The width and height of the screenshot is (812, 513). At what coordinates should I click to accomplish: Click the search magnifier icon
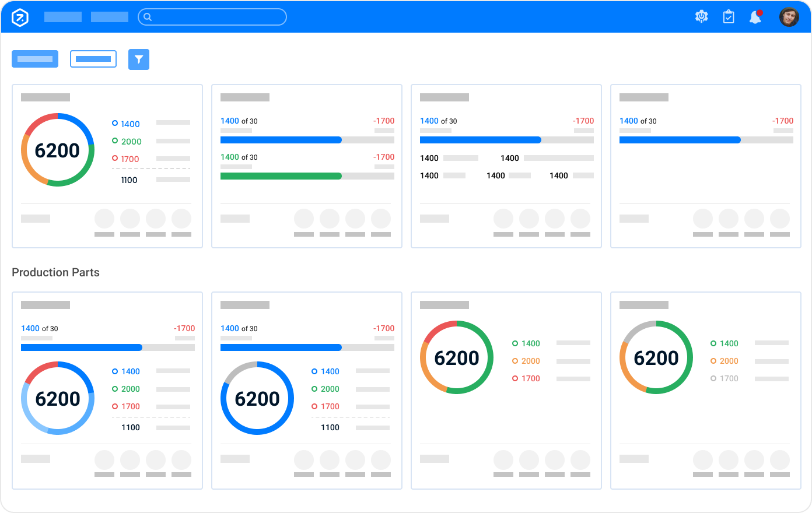[146, 17]
